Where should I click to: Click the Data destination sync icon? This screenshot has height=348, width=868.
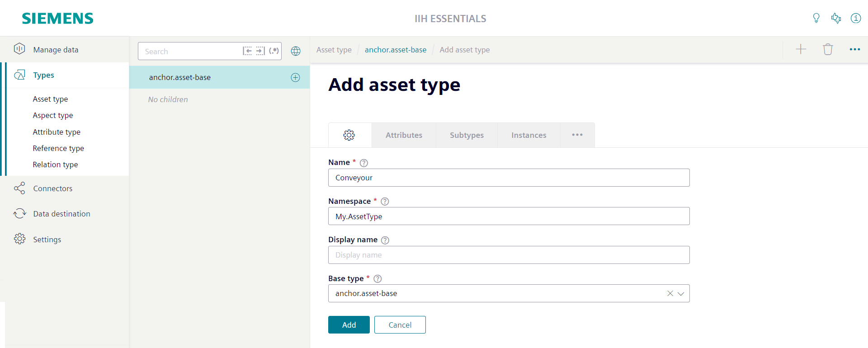[x=19, y=213]
